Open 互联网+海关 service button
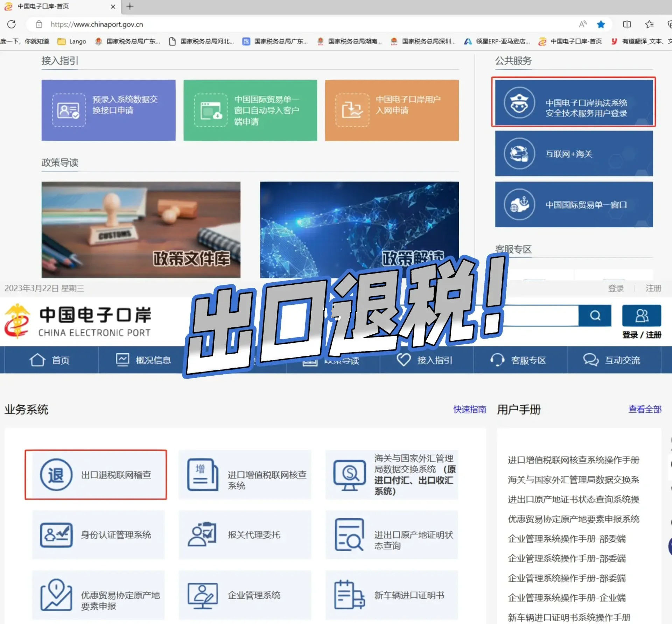Viewport: 672px width, 624px height. [574, 154]
